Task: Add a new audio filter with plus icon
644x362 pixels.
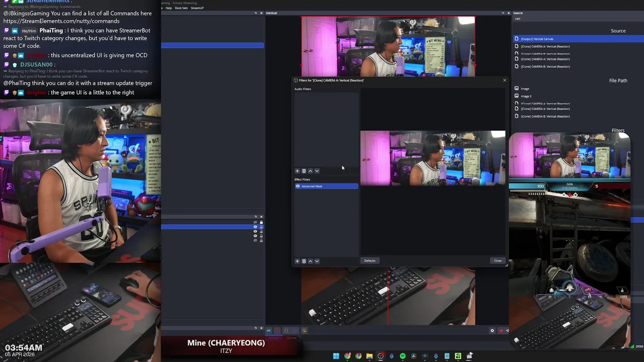Action: pos(297,171)
